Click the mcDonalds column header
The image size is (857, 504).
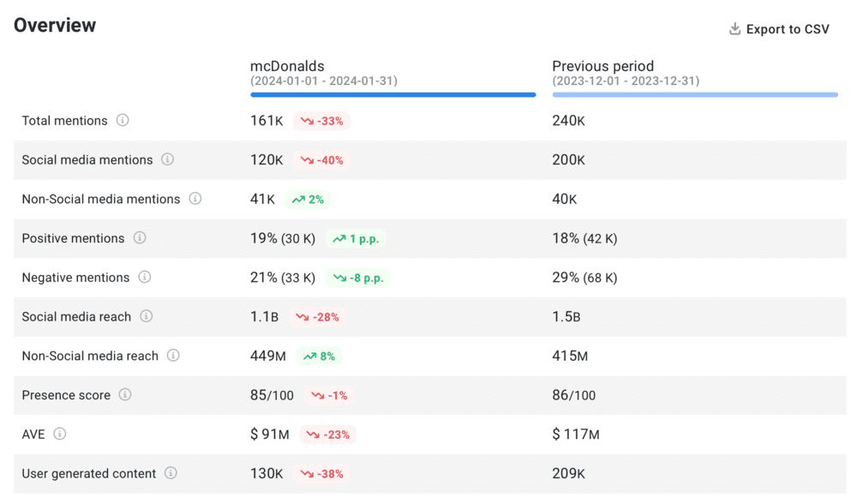287,66
